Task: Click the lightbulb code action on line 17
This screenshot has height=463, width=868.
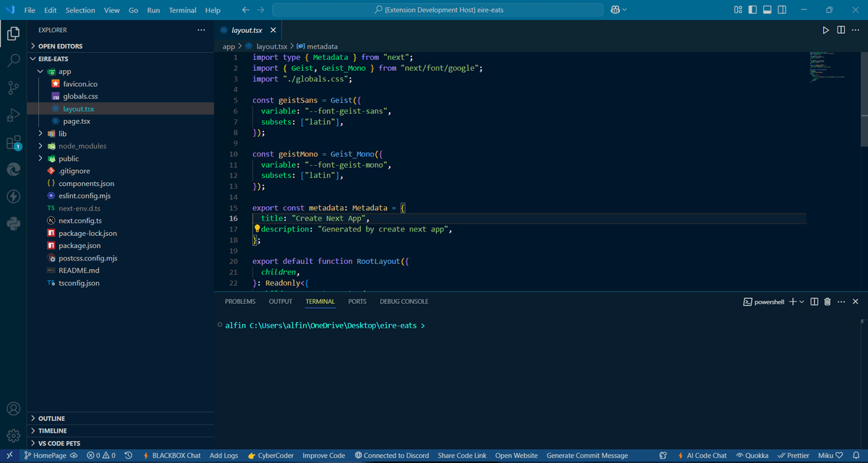Action: (257, 229)
